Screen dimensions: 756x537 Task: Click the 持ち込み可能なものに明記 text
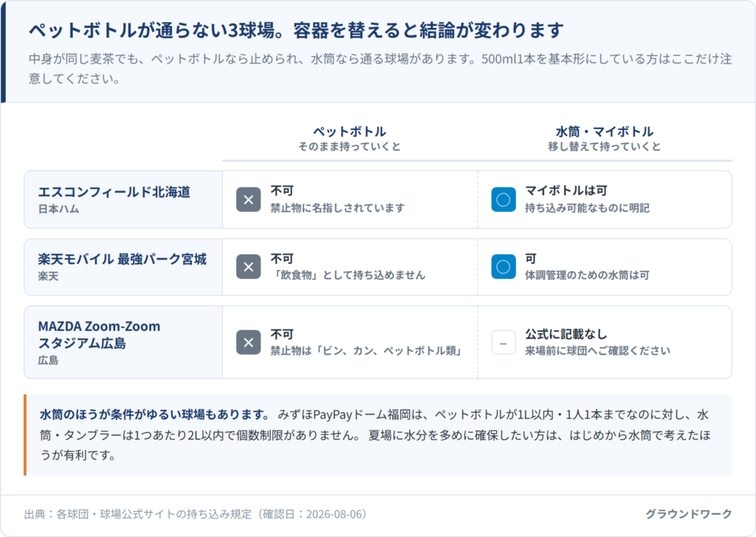point(587,208)
